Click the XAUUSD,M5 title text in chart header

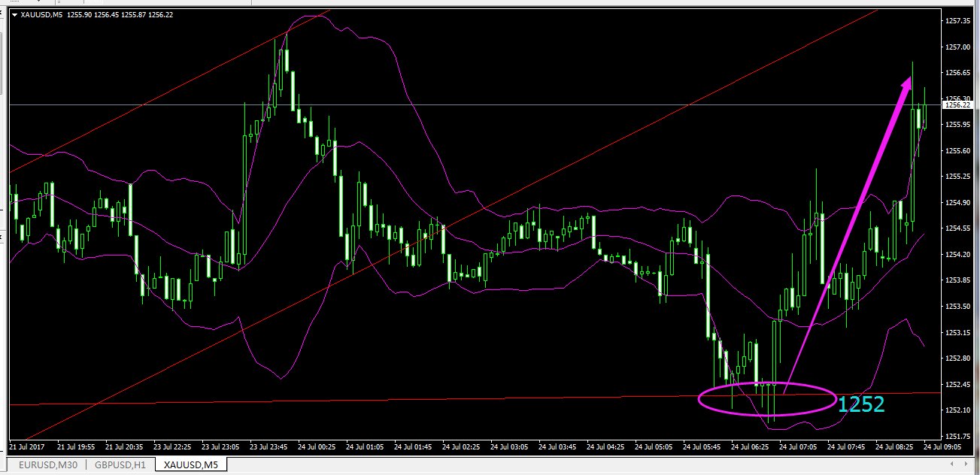click(41, 14)
